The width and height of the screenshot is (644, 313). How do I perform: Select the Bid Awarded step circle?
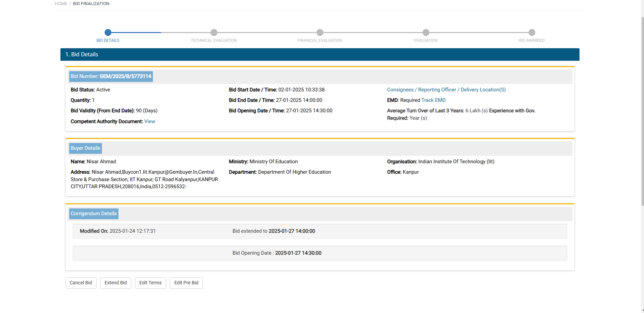pos(532,32)
